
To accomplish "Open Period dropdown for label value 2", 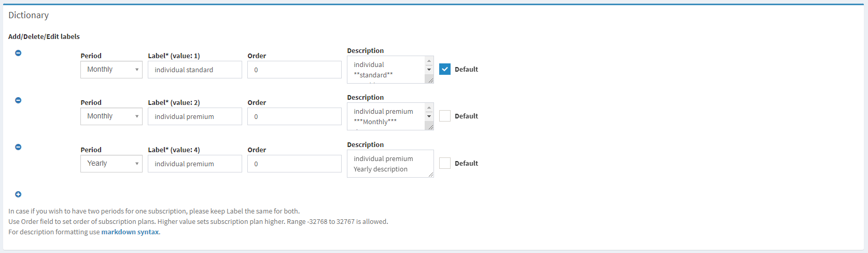I will tap(111, 116).
